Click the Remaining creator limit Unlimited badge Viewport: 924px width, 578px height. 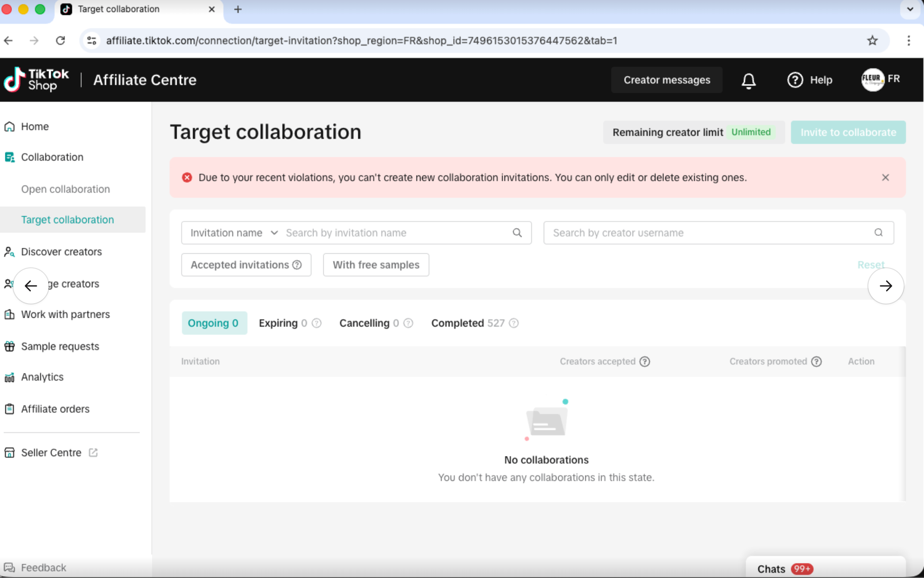click(751, 132)
